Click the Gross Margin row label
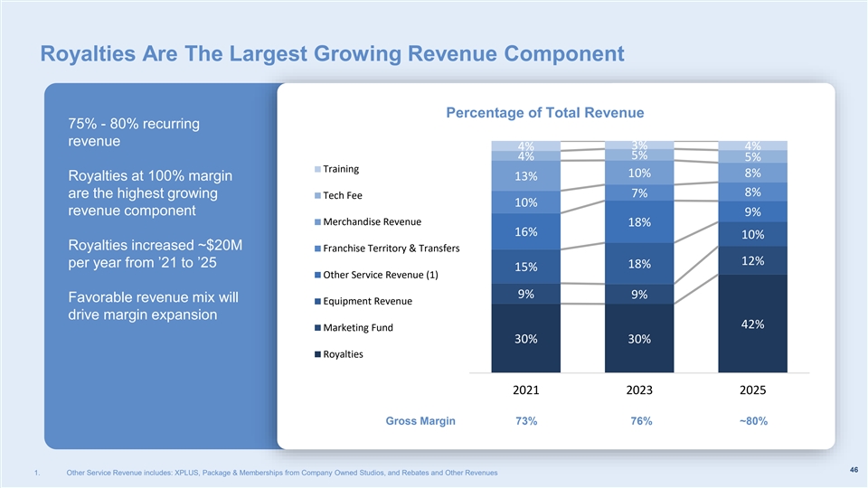This screenshot has width=868, height=488. click(420, 421)
